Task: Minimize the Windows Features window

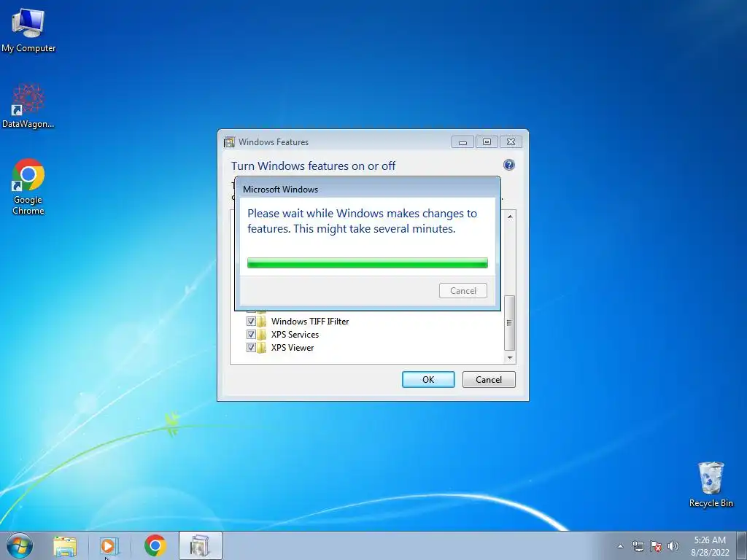Action: point(462,142)
